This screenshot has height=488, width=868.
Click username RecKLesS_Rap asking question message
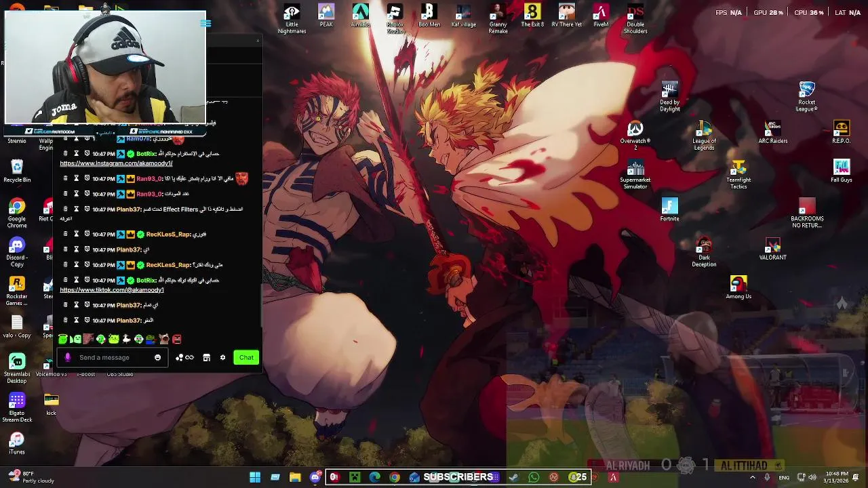[168, 265]
